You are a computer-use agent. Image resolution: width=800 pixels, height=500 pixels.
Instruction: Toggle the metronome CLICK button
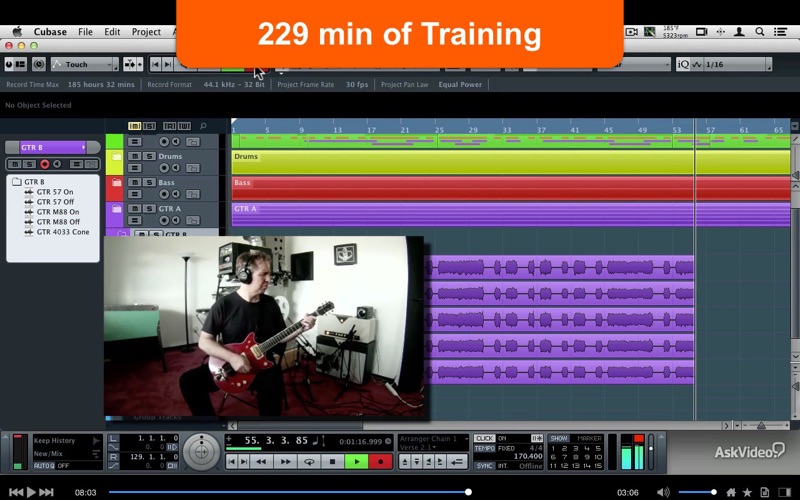(484, 438)
